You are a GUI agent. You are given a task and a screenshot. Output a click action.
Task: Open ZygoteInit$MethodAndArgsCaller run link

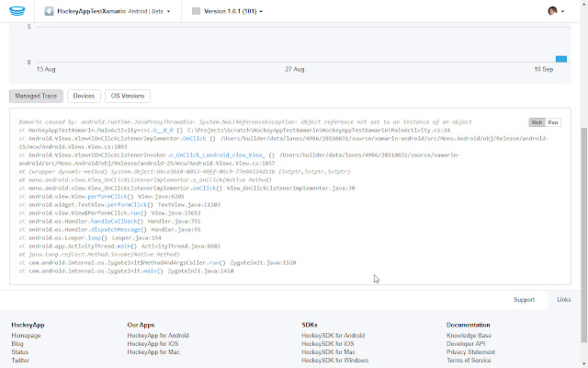click(x=214, y=262)
